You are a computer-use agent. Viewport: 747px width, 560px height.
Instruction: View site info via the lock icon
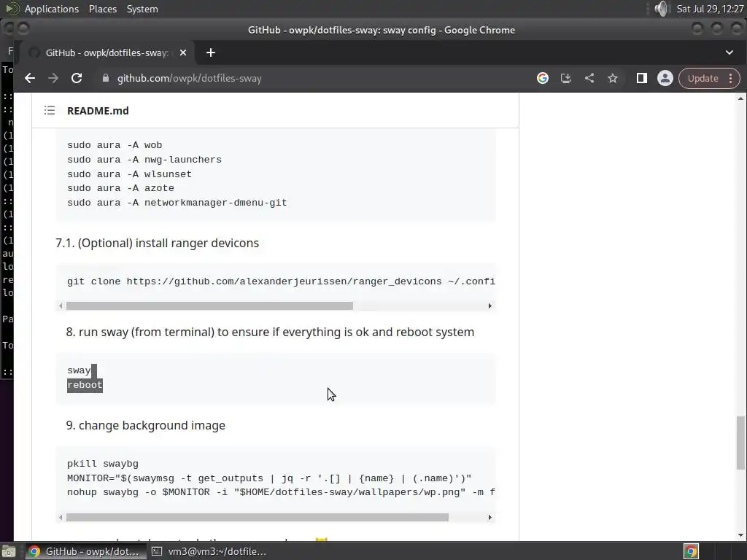click(x=106, y=78)
